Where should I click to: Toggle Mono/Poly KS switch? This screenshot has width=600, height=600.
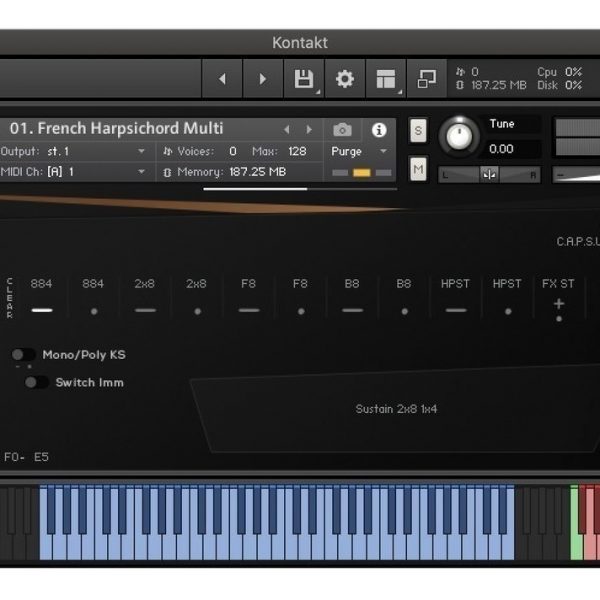click(x=23, y=355)
